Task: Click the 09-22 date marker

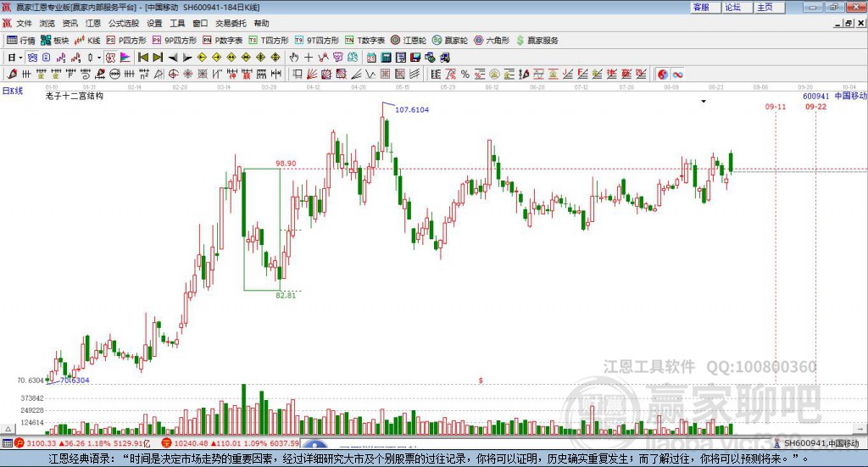Action: point(816,106)
